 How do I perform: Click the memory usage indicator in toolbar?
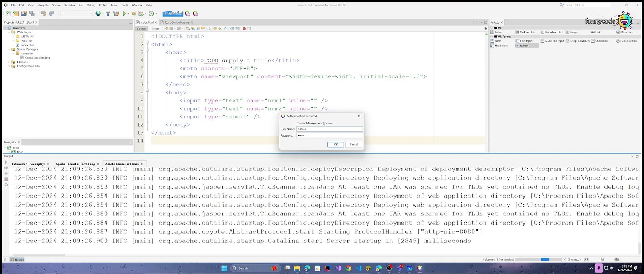click(x=173, y=14)
